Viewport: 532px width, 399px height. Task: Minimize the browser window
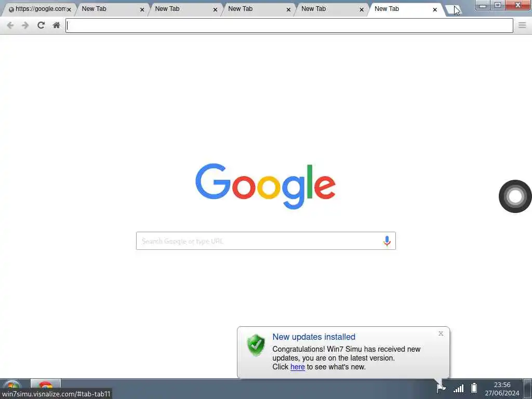tap(483, 5)
